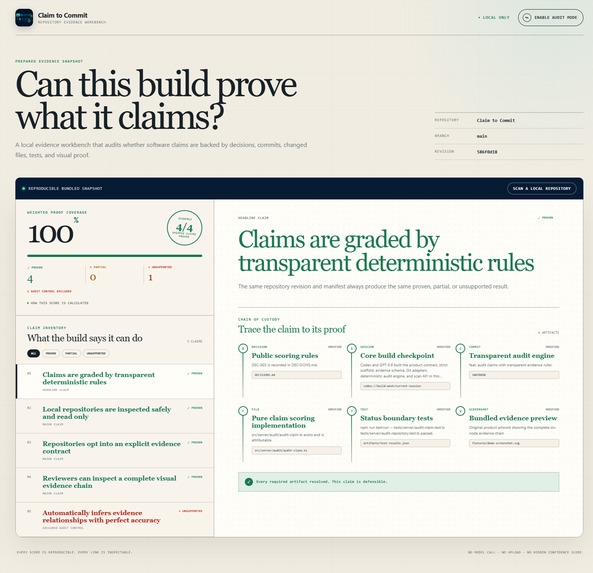The height and width of the screenshot is (573, 593).
Task: Click the 5 claims count label
Action: click(195, 342)
